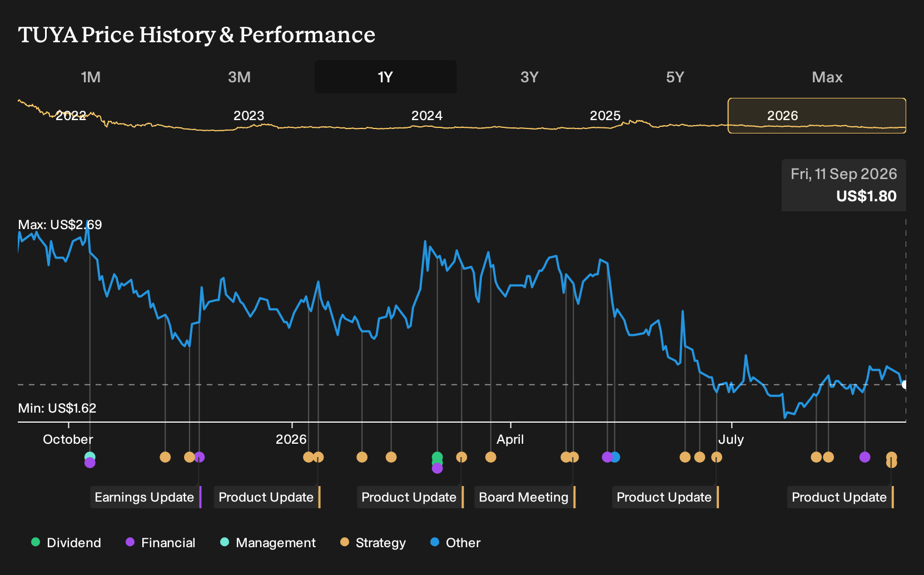Toggle the Strategy legend filter
This screenshot has width=924, height=575.
(373, 543)
